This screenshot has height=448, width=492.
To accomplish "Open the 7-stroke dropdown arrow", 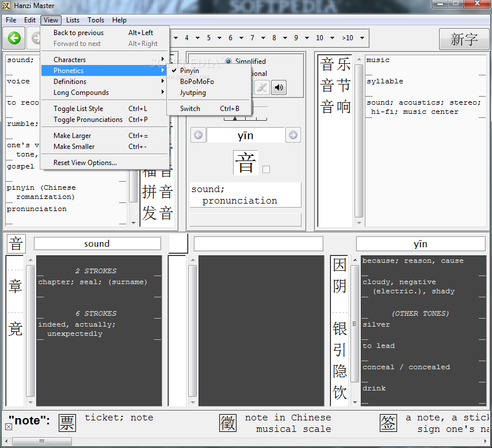I will 263,38.
